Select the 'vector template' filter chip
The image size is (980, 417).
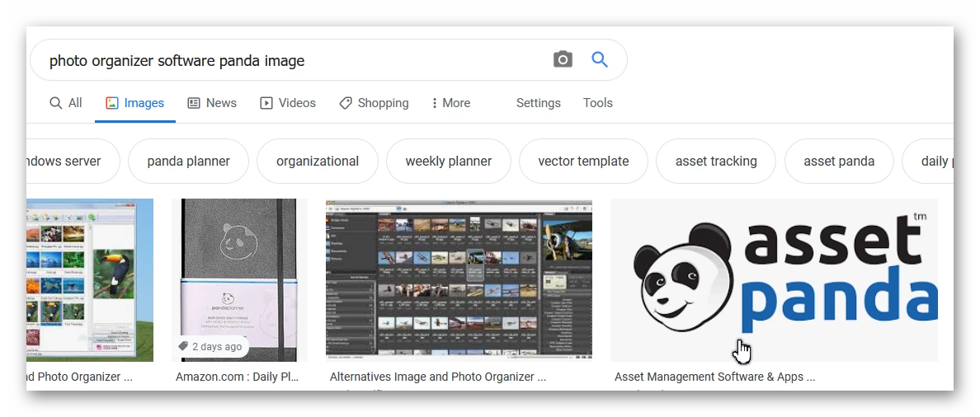pos(583,161)
